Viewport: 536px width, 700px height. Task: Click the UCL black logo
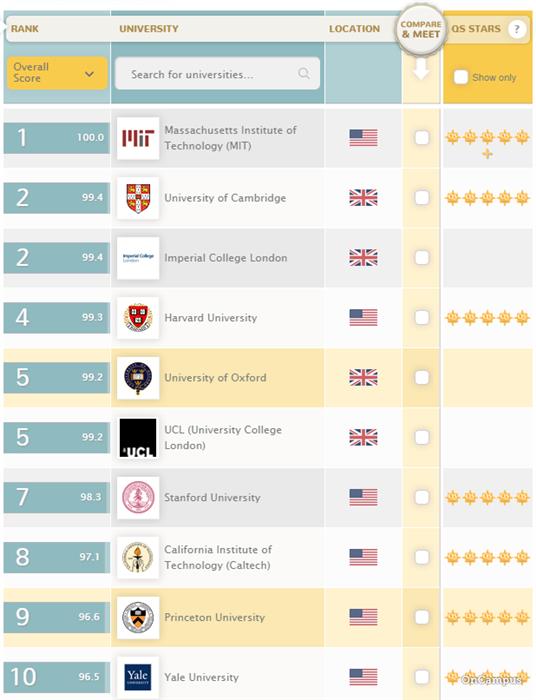[x=138, y=438]
